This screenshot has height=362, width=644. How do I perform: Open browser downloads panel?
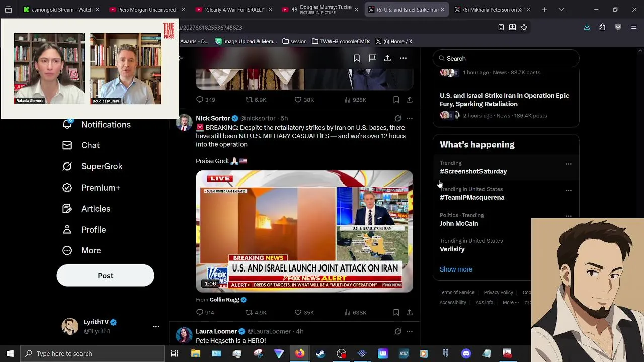click(x=587, y=27)
